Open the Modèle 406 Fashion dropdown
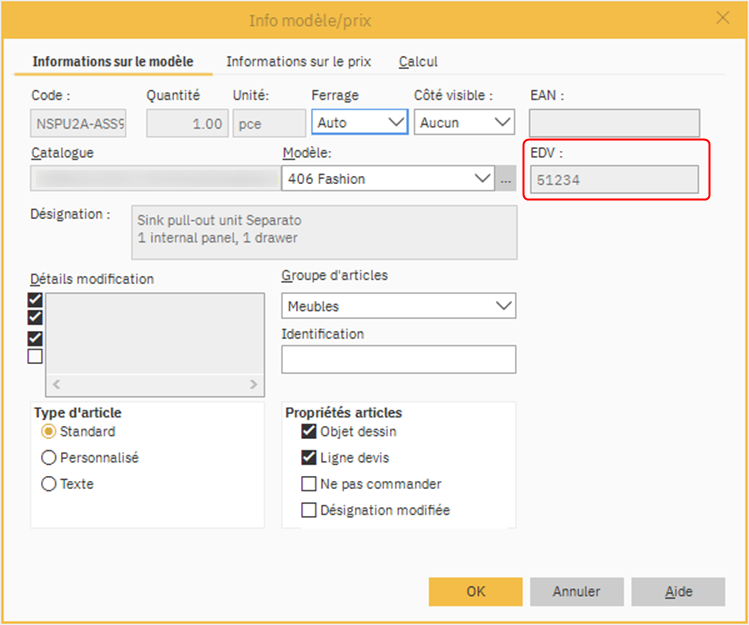749x625 pixels. click(483, 179)
